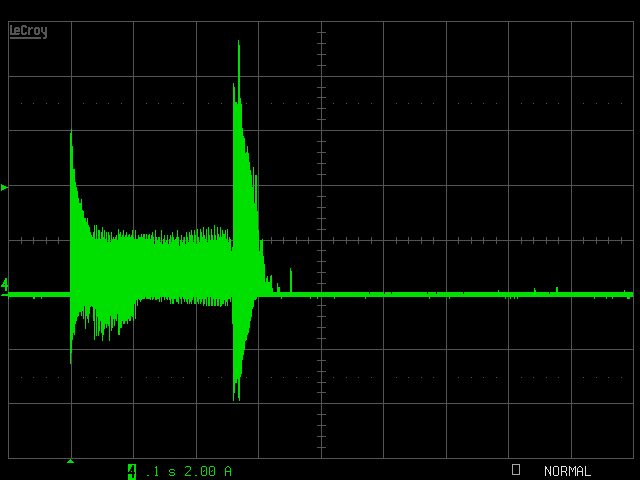The height and width of the screenshot is (480, 640).
Task: Click the NORMAL trigger mode label
Action: (567, 471)
